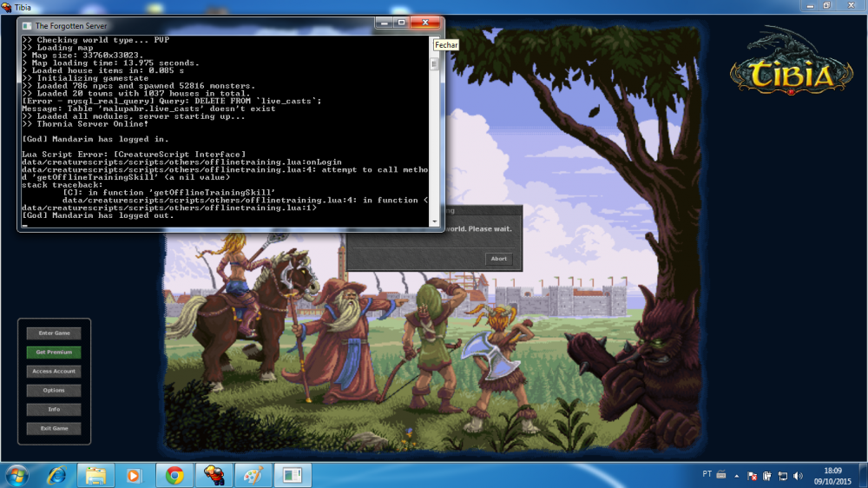Open the Get Premium button
This screenshot has width=868, height=488.
click(54, 353)
